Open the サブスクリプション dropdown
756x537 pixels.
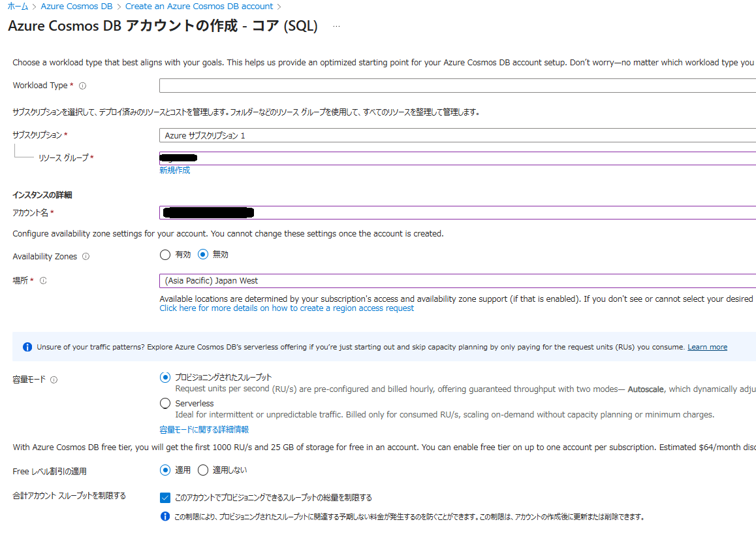click(x=457, y=135)
